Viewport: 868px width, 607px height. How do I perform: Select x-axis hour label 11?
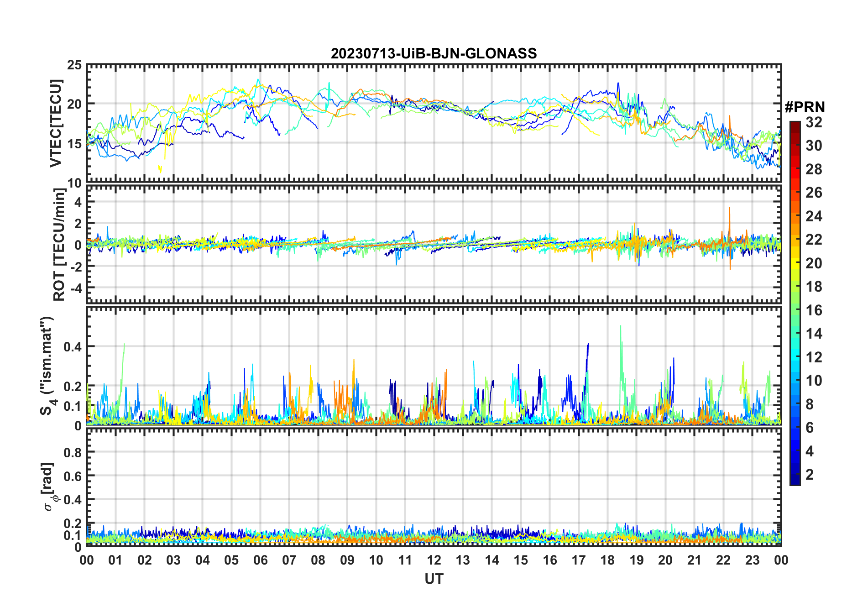(x=405, y=560)
